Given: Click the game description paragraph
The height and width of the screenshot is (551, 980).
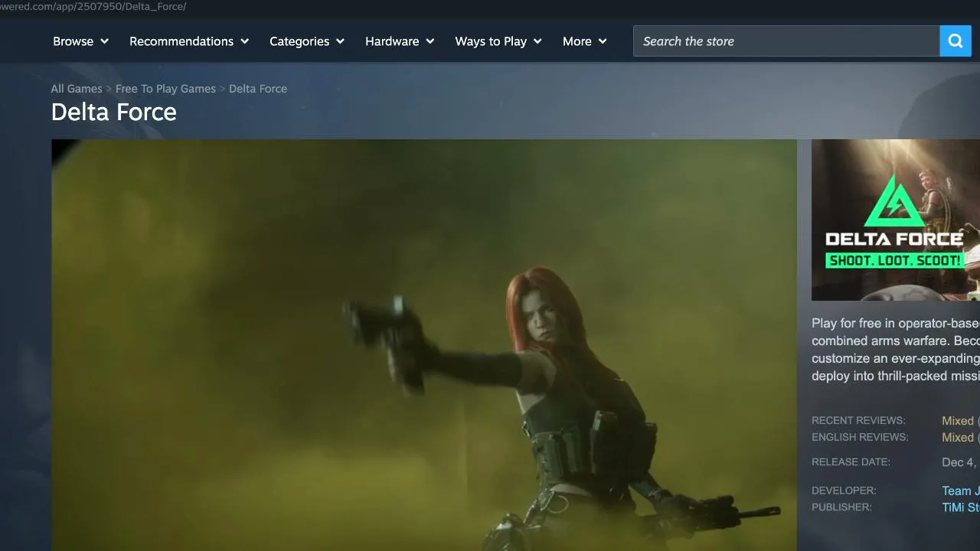Looking at the screenshot, I should click(x=896, y=350).
